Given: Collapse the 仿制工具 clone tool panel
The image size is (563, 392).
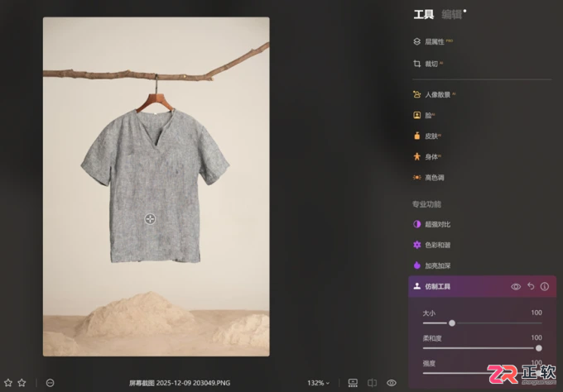Looking at the screenshot, I should [438, 287].
